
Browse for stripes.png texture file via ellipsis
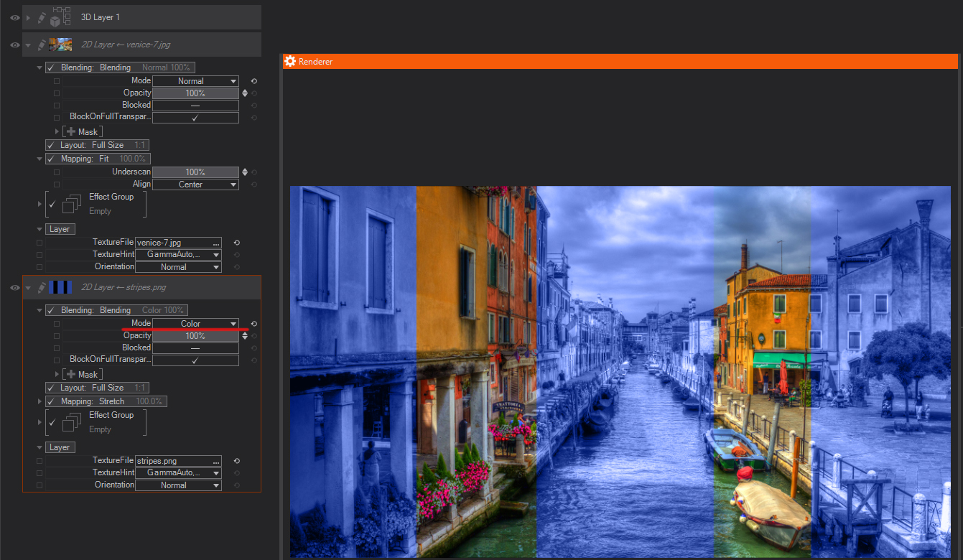point(216,461)
